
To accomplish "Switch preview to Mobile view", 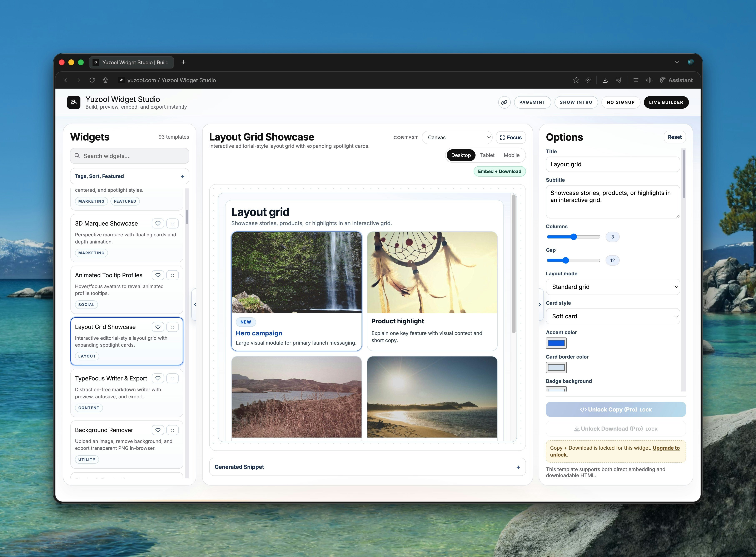I will [x=511, y=155].
